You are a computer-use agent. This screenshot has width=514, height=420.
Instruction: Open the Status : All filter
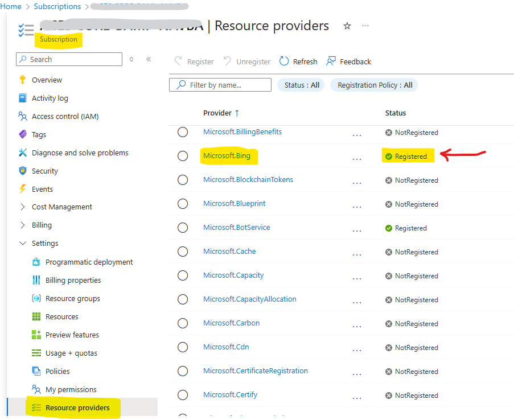coord(301,85)
